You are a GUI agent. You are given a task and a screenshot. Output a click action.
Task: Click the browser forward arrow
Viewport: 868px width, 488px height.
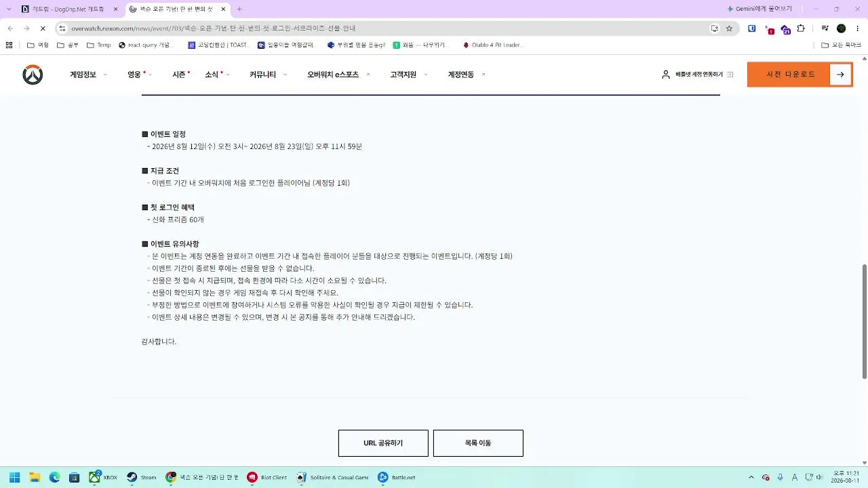(26, 28)
